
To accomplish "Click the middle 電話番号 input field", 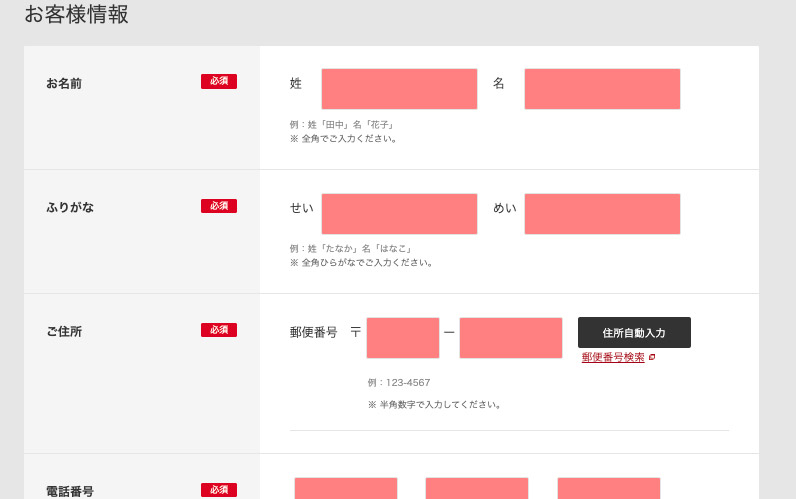I will (477, 488).
